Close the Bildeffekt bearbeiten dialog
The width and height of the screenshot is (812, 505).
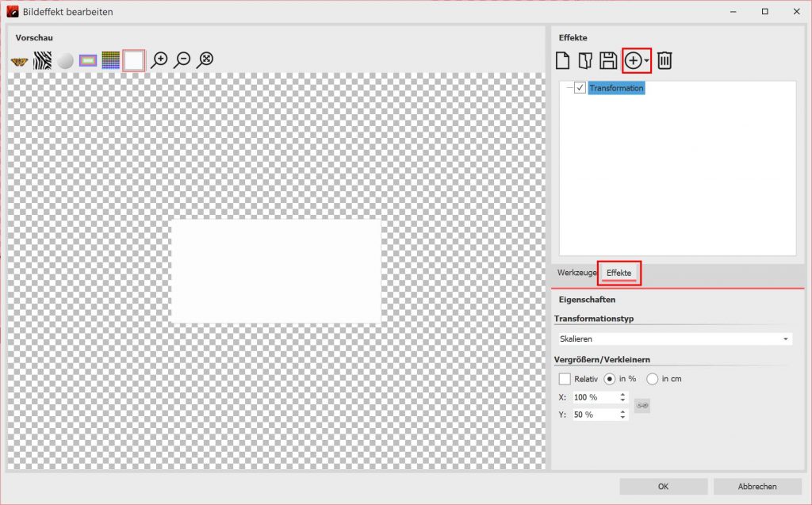tap(796, 11)
